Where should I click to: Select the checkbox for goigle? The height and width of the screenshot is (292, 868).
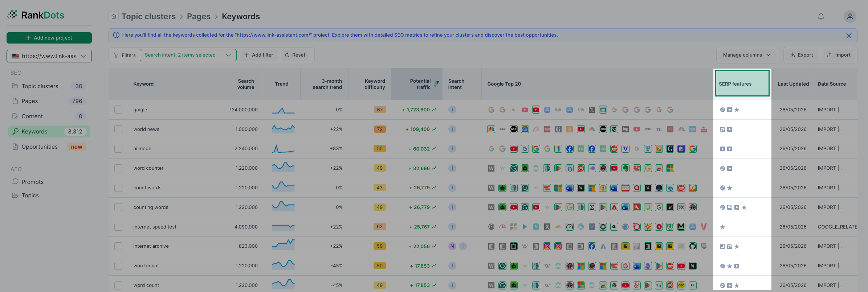click(x=118, y=110)
